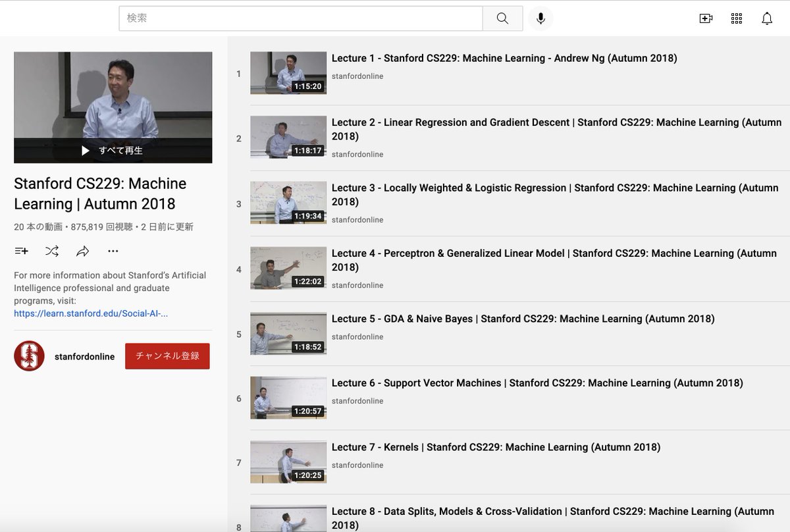Image resolution: width=790 pixels, height=532 pixels.
Task: Click the search magnifier button
Action: click(502, 18)
